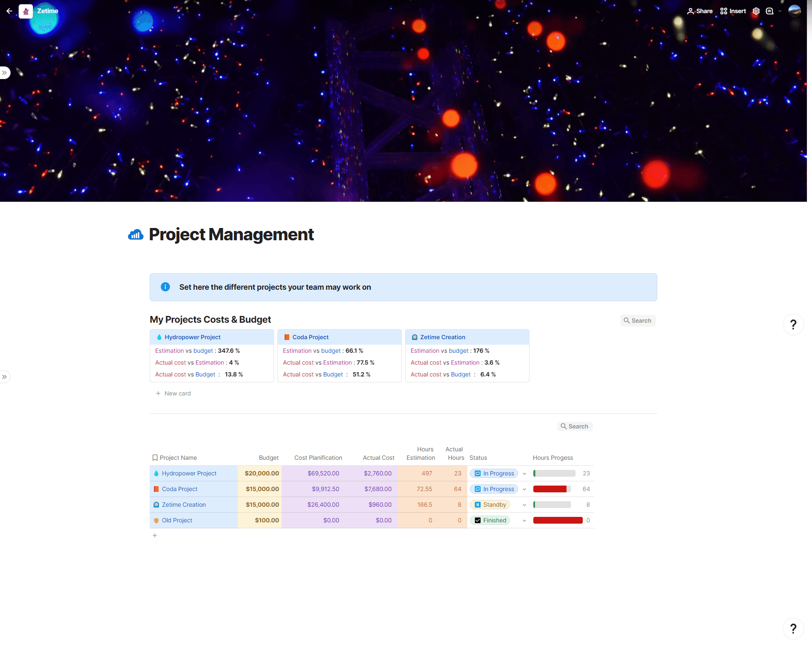This screenshot has width=812, height=648.
Task: Click the Project Management page title
Action: [231, 234]
